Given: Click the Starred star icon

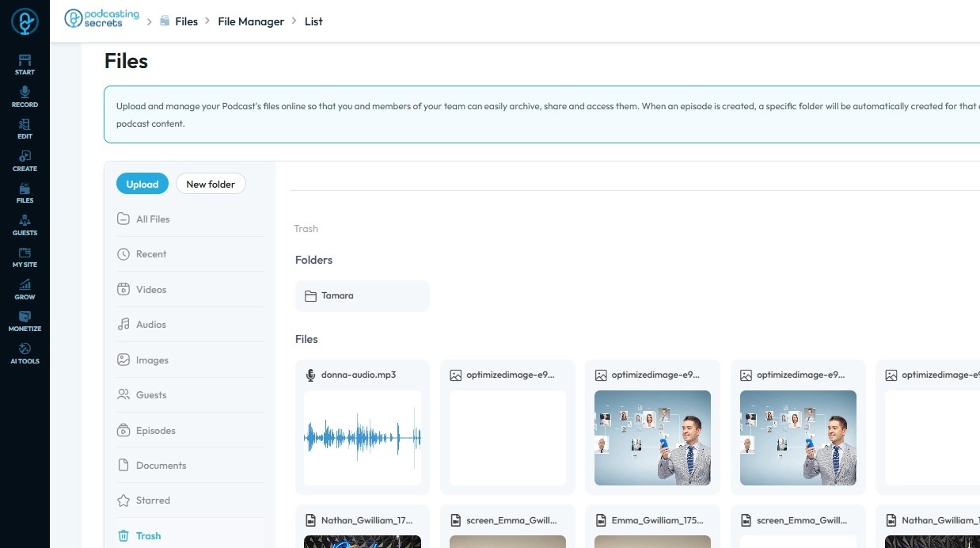Looking at the screenshot, I should [x=123, y=500].
